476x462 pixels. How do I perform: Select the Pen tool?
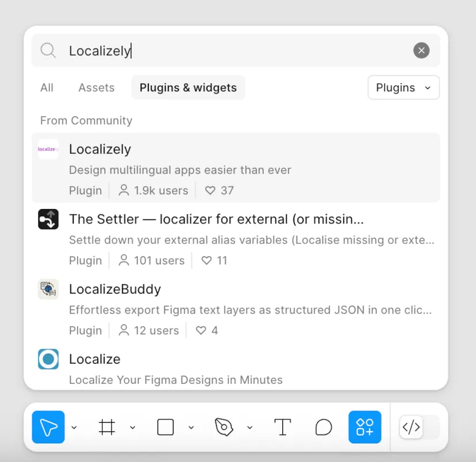(224, 427)
